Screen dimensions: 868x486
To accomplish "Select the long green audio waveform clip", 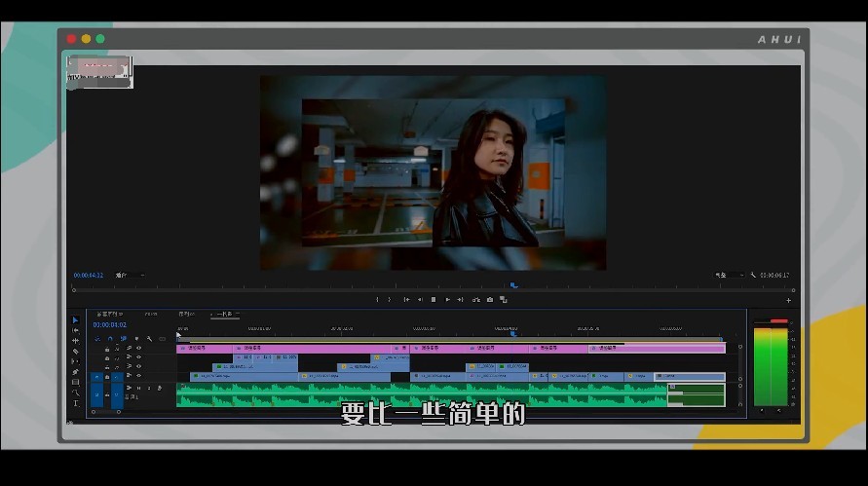I will point(421,395).
